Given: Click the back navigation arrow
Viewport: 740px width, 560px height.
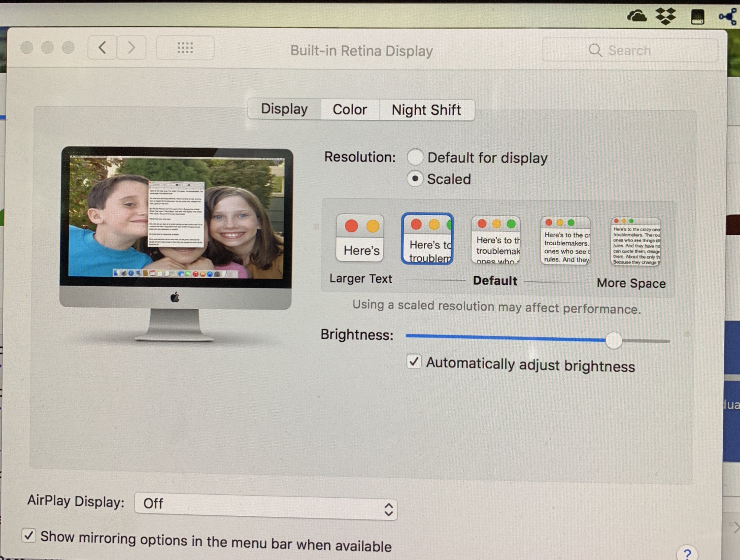Looking at the screenshot, I should (x=102, y=48).
